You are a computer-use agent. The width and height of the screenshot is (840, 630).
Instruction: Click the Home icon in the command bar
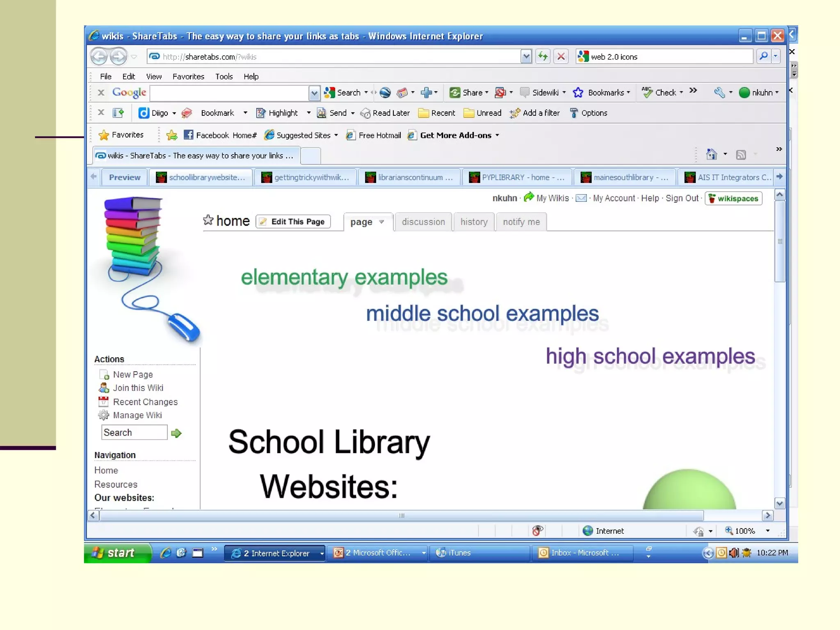click(711, 155)
